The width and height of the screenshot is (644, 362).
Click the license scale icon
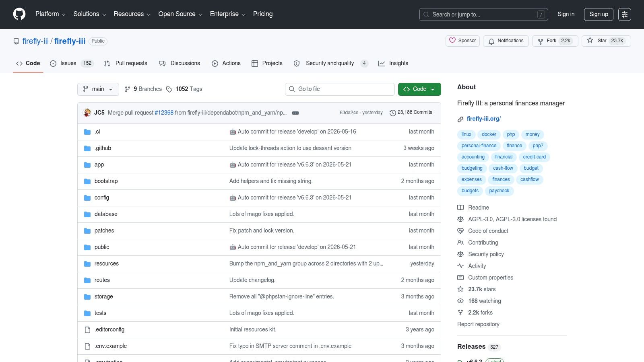(460, 219)
